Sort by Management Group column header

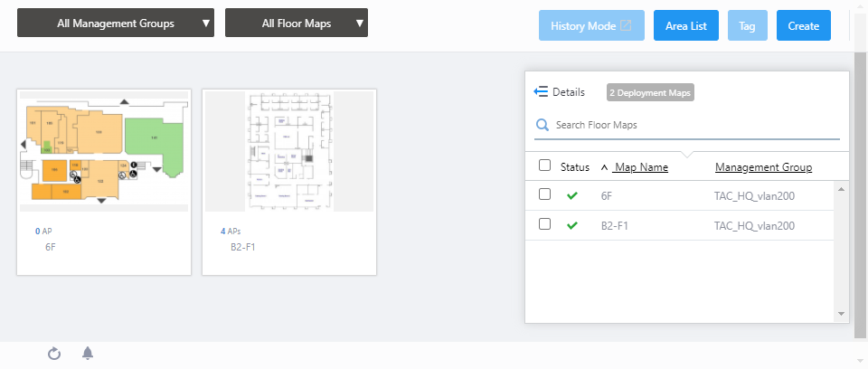coord(763,167)
